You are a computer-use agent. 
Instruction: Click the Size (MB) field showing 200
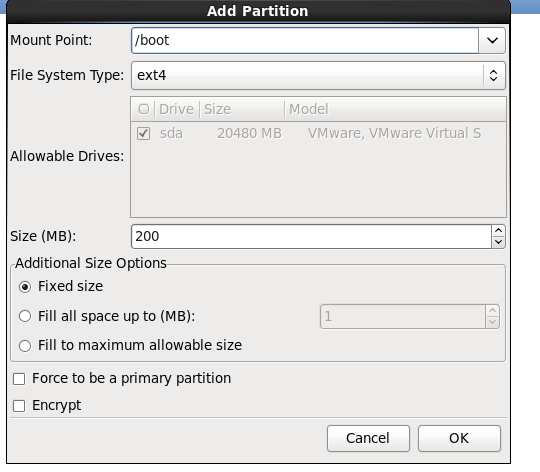[x=311, y=237]
